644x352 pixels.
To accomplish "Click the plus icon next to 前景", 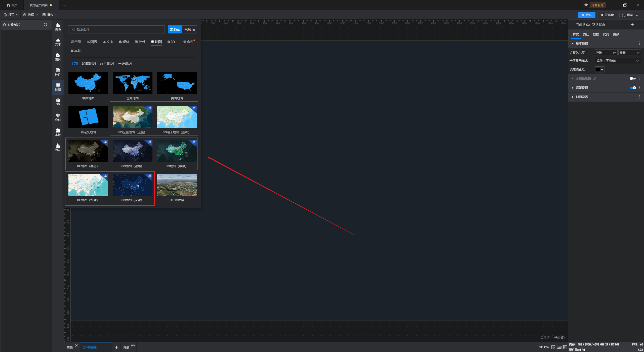I will [x=77, y=346].
